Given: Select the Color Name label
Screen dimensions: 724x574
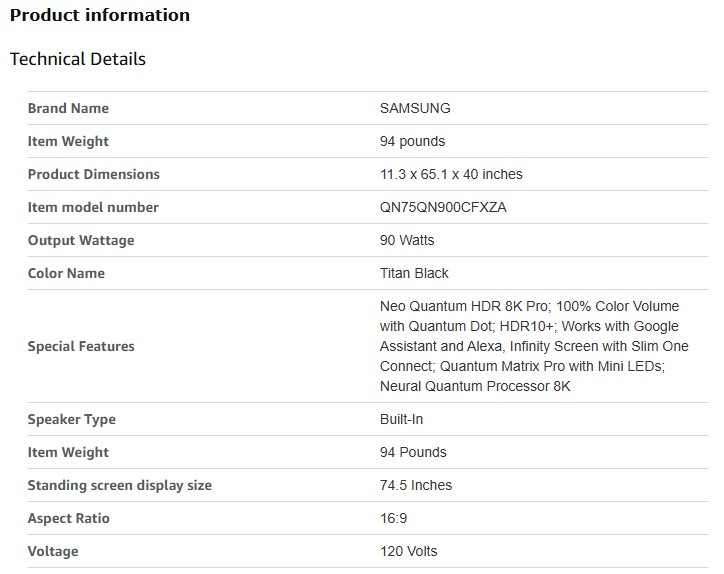Looking at the screenshot, I should (66, 273).
